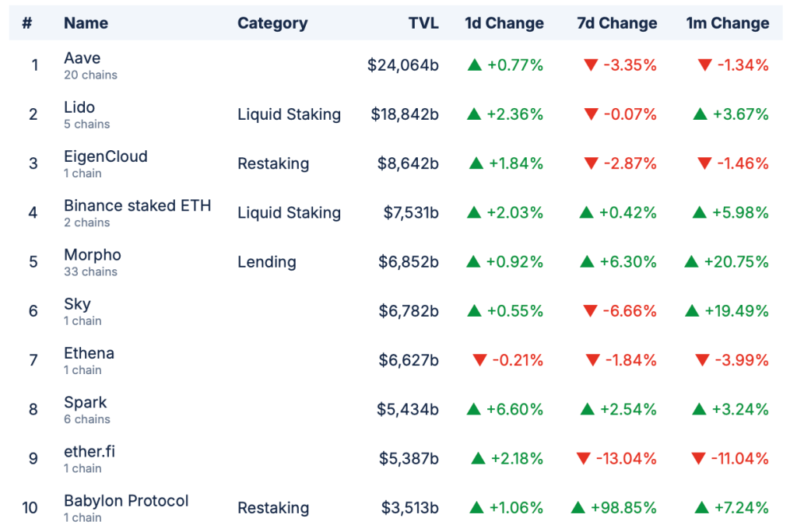
Task: Open the Aave protocol link
Action: click(82, 58)
